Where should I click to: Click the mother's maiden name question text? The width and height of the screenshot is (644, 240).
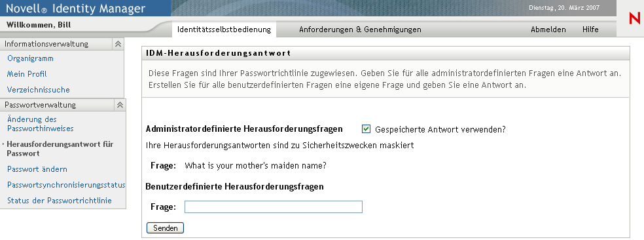click(x=255, y=165)
